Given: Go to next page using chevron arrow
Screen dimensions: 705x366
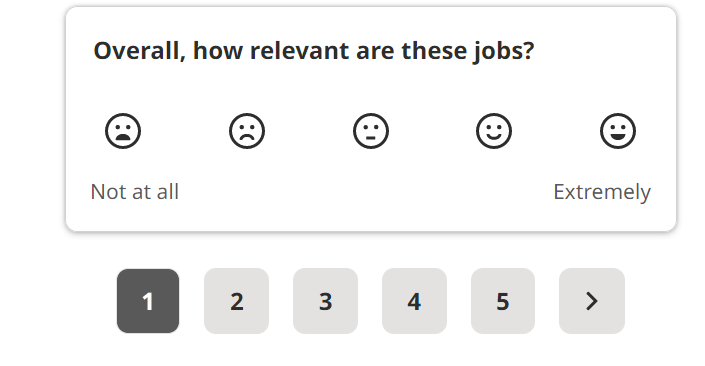Looking at the screenshot, I should point(592,301).
